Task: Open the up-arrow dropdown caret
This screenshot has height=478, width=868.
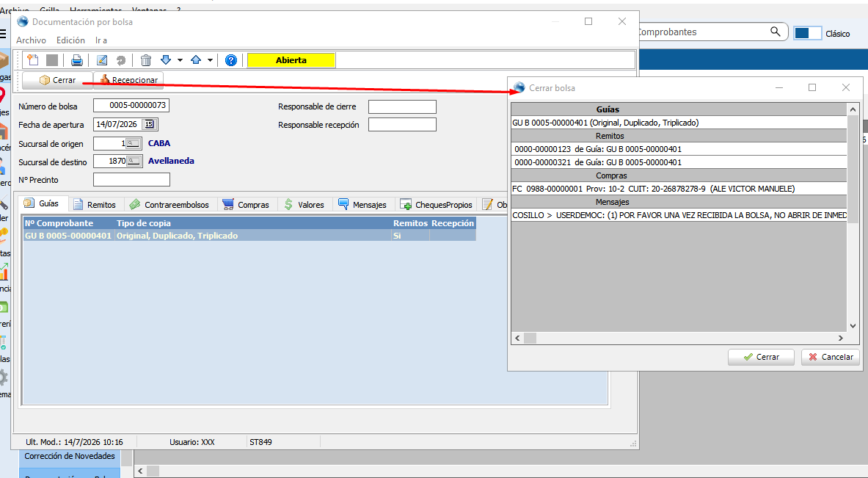Action: (210, 60)
